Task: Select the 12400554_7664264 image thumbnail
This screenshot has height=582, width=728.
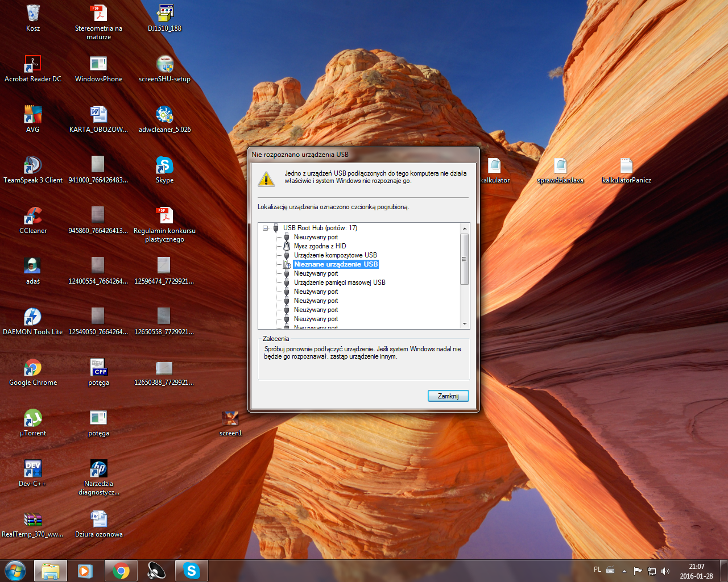Action: click(x=98, y=267)
